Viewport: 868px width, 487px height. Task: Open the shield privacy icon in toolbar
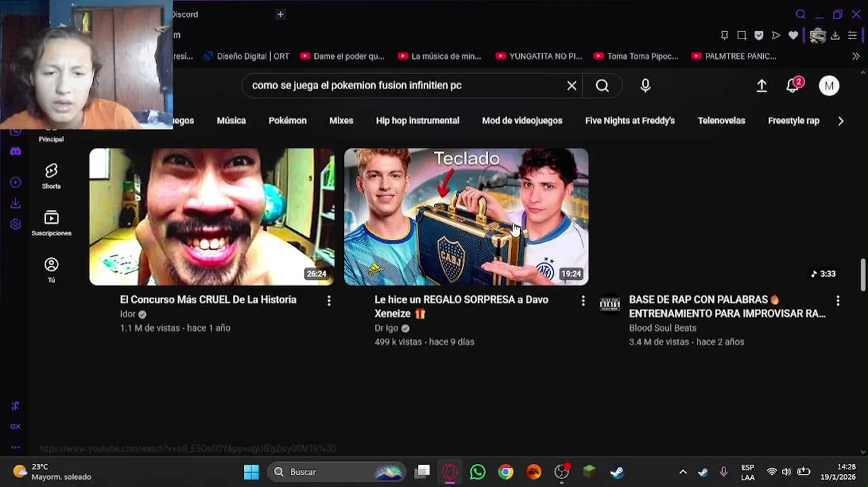pyautogui.click(x=758, y=35)
